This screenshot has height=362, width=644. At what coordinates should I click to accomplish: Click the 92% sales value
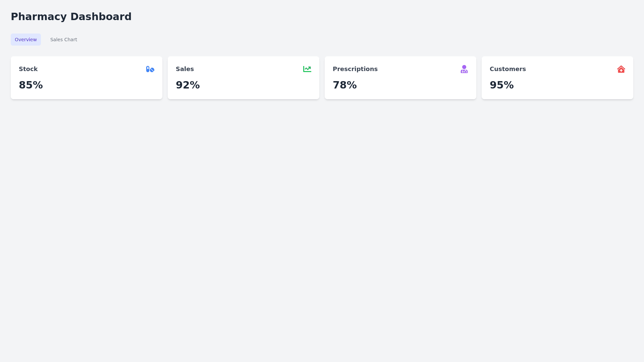(188, 85)
